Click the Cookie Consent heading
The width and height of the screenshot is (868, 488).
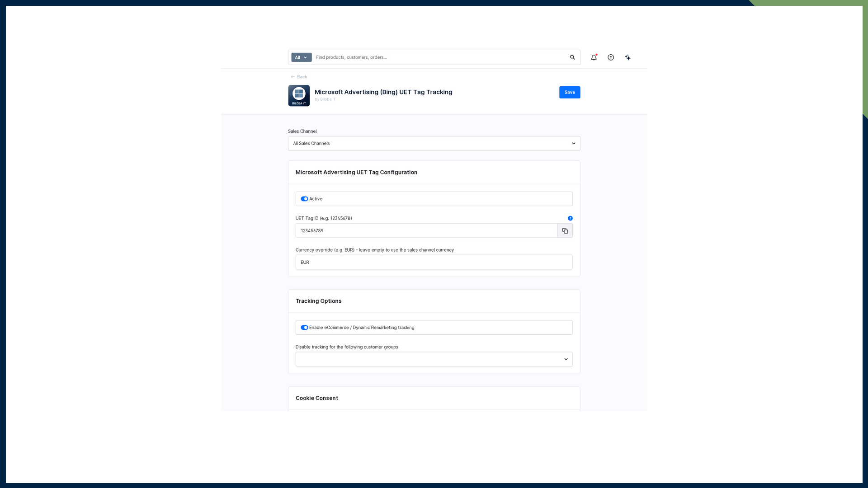pyautogui.click(x=316, y=398)
